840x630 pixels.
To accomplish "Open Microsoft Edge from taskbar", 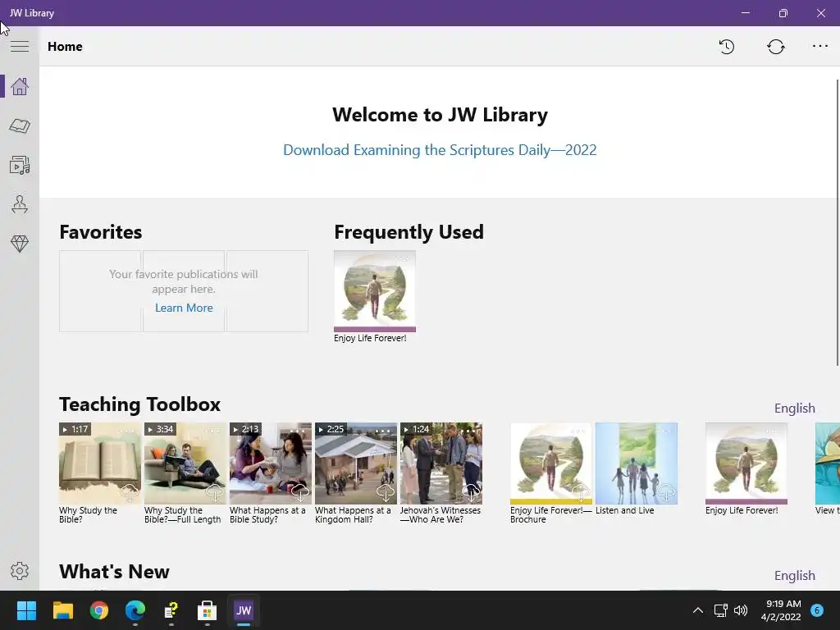I will [x=135, y=610].
